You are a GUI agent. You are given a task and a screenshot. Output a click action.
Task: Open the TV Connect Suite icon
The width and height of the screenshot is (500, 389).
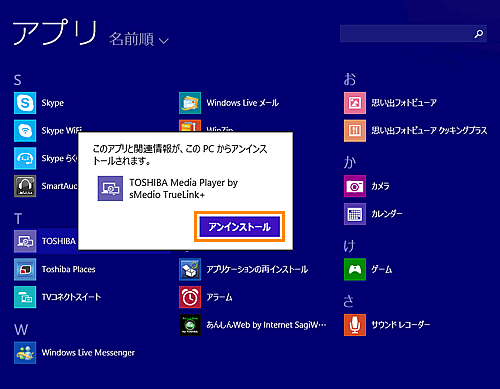point(25,297)
